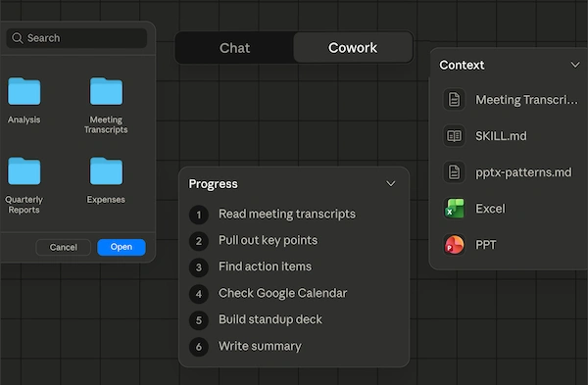Click 'Write summary' step text
Viewport: 588px width, 385px height.
260,346
